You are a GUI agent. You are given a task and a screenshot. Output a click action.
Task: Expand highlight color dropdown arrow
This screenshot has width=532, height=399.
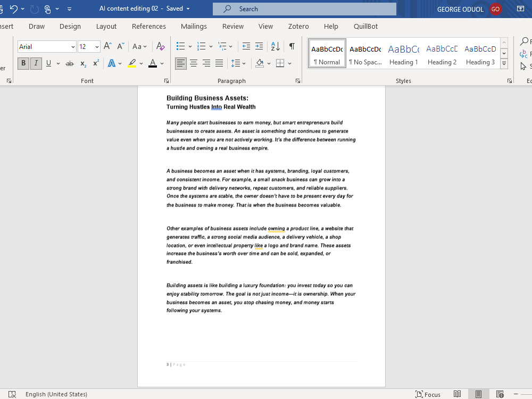[141, 63]
